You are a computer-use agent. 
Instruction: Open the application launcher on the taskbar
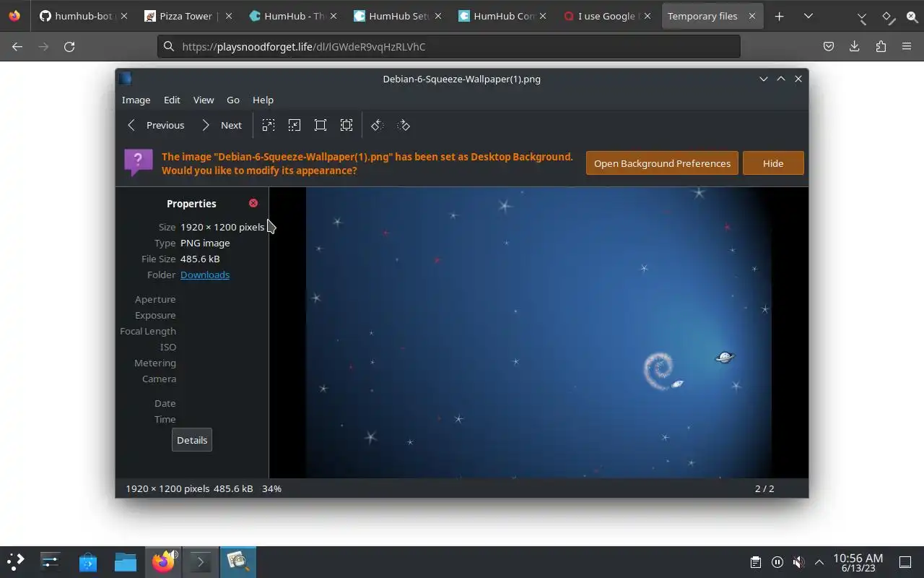(15, 561)
